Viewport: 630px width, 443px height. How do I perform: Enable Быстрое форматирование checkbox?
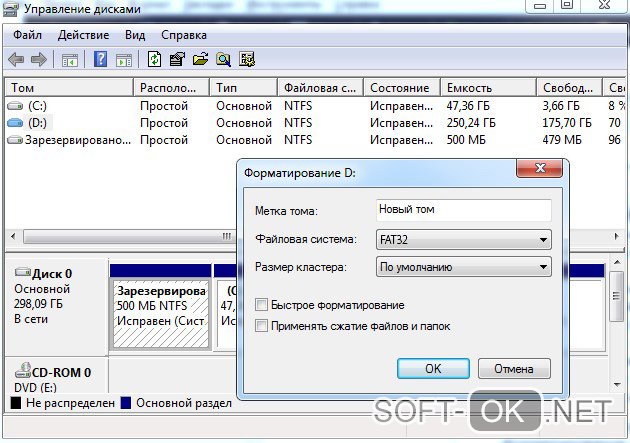(261, 305)
